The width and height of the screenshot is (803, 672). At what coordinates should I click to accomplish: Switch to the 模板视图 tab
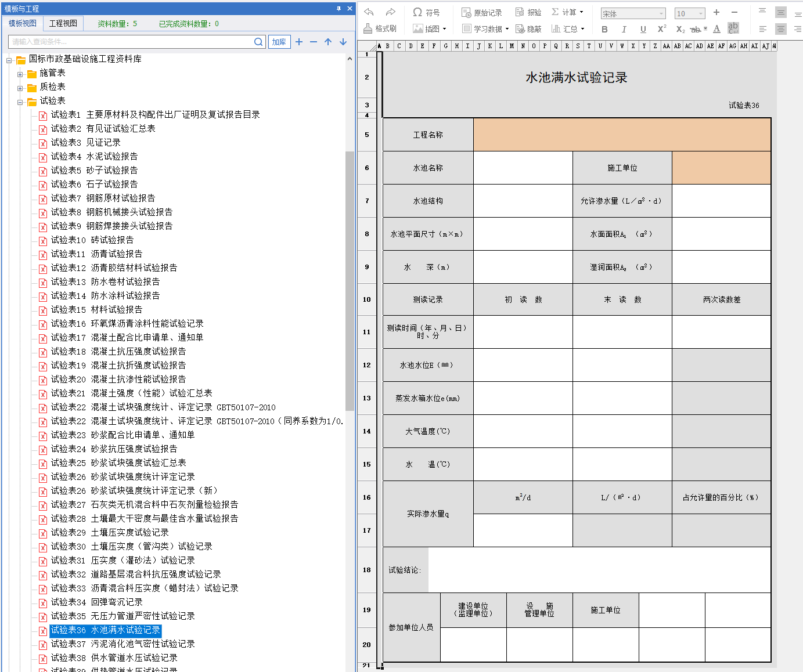click(23, 23)
